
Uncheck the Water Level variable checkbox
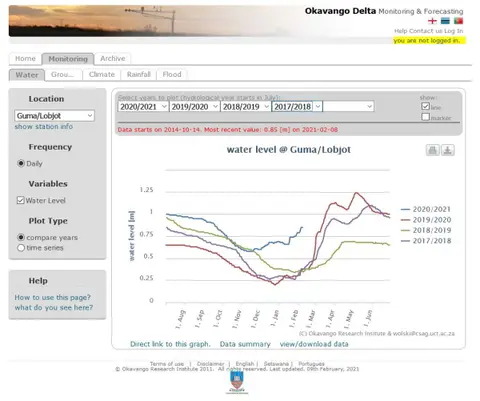20,200
